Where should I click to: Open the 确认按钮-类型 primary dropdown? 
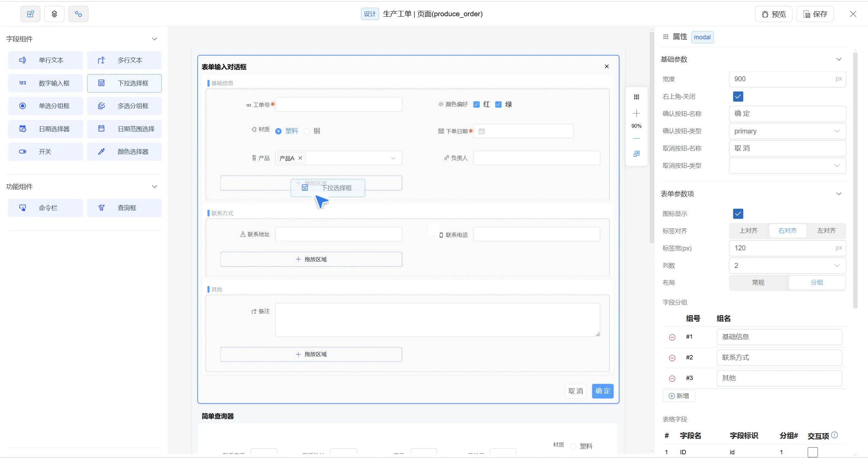tap(787, 131)
